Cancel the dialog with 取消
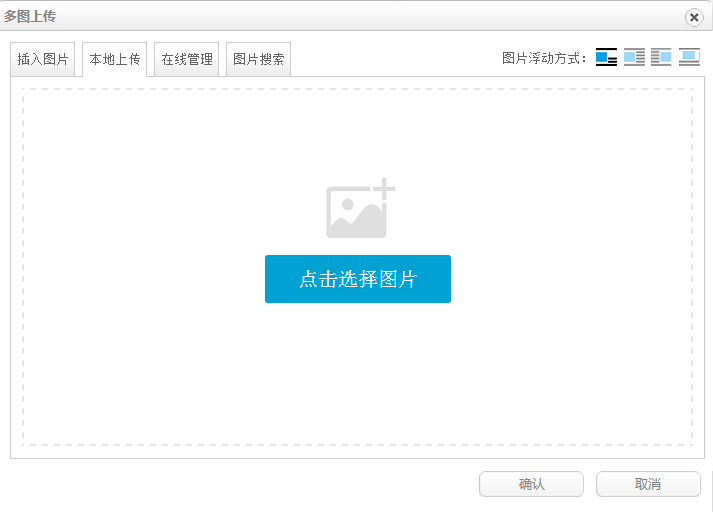The image size is (713, 512). click(648, 484)
